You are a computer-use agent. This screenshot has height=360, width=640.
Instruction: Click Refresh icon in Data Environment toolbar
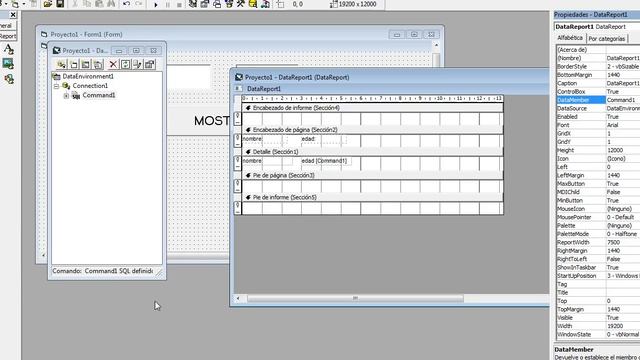(125, 64)
